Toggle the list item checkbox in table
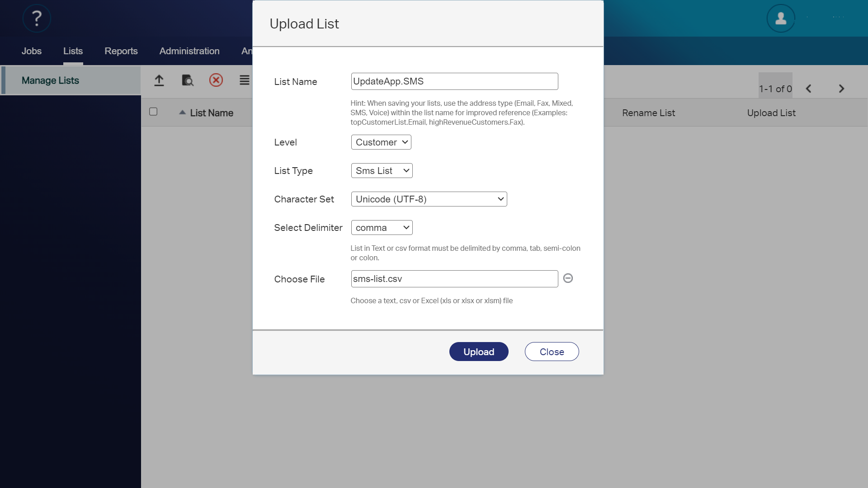This screenshot has width=868, height=488. [153, 112]
